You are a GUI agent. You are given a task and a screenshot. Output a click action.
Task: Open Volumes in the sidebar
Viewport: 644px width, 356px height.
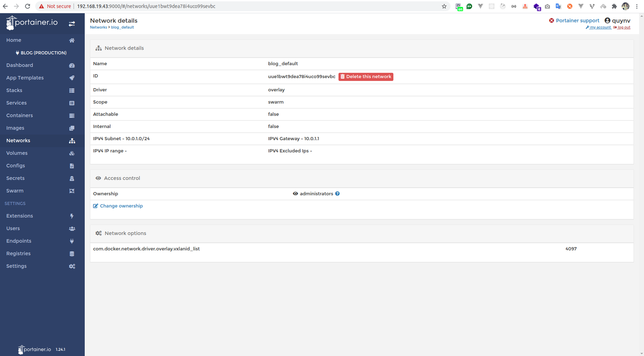tap(17, 153)
